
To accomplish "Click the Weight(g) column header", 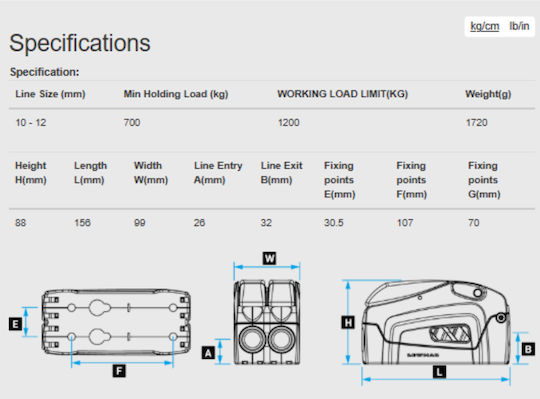I will 488,94.
